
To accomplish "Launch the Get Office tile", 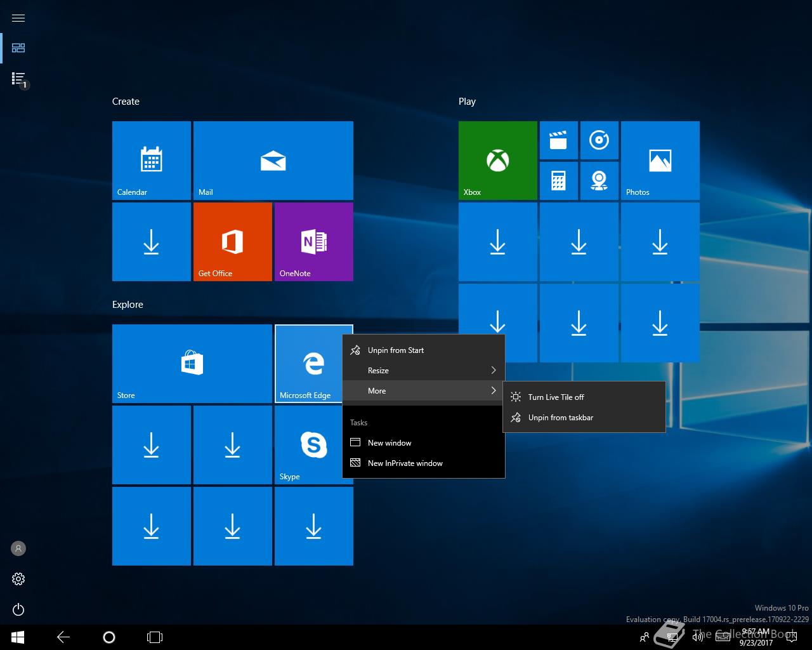I will click(x=233, y=242).
